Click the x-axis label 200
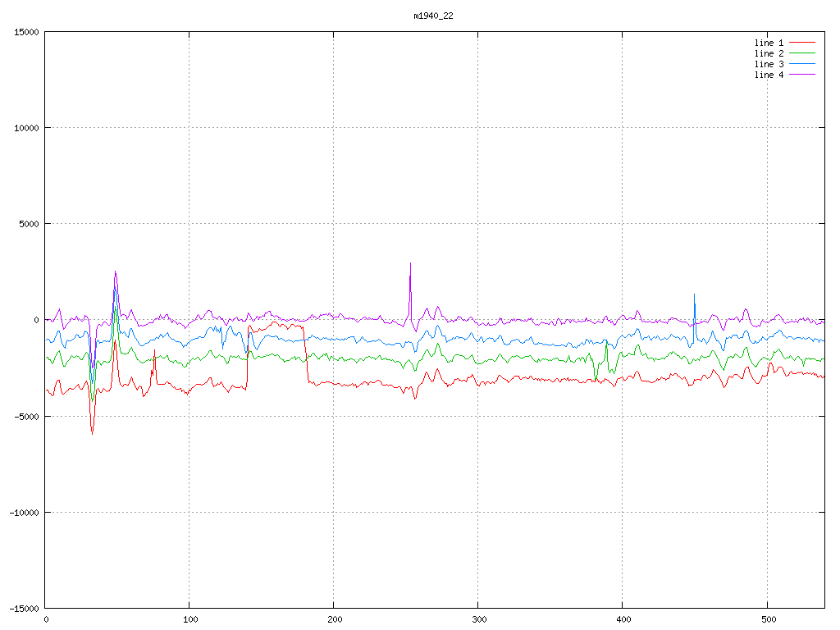 click(335, 620)
